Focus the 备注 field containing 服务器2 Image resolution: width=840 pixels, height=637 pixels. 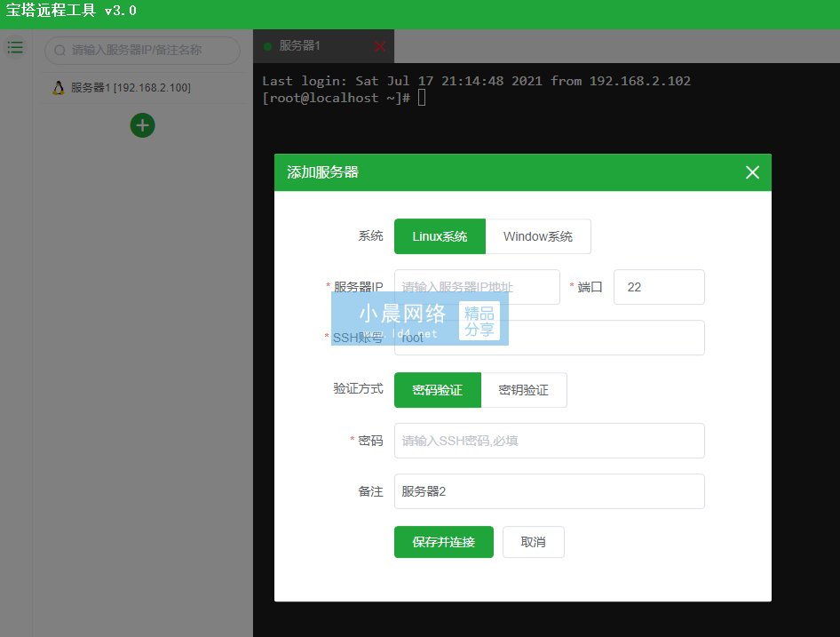click(x=549, y=491)
